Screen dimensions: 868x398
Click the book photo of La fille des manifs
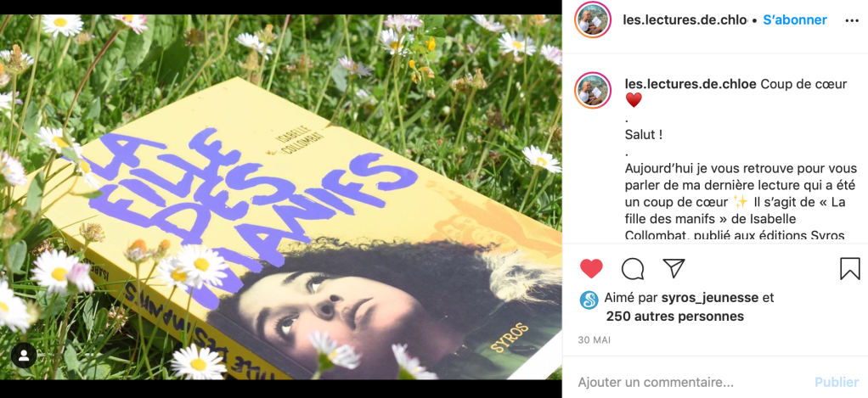coord(280,197)
